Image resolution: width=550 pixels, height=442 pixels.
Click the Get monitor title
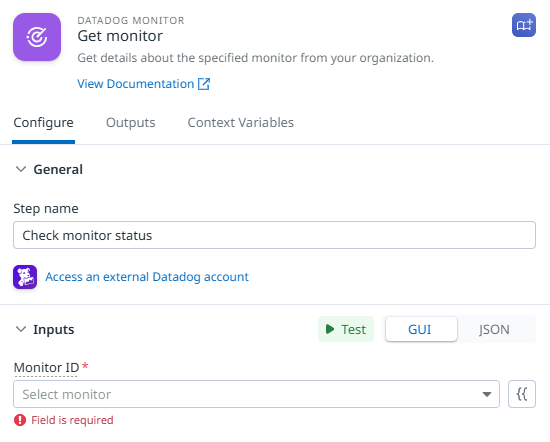coord(120,36)
